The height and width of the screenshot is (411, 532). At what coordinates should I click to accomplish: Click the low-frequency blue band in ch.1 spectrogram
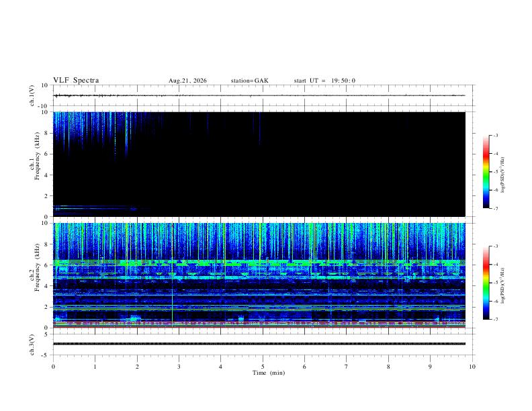click(95, 209)
